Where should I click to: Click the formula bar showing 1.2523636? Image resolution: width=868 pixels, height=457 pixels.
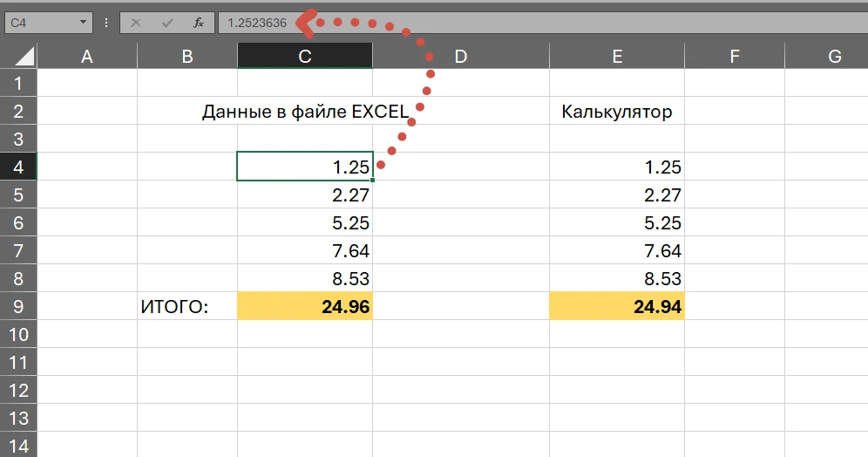[x=542, y=23]
